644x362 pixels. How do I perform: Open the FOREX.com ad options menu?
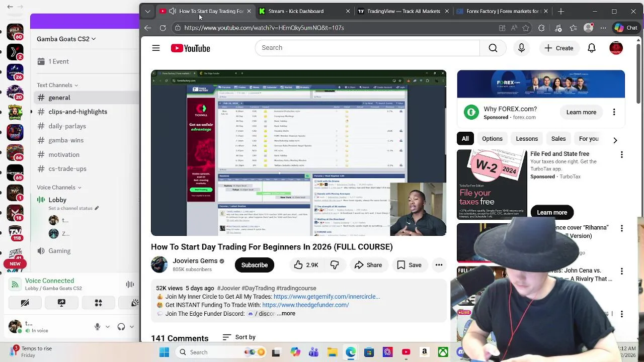click(614, 112)
